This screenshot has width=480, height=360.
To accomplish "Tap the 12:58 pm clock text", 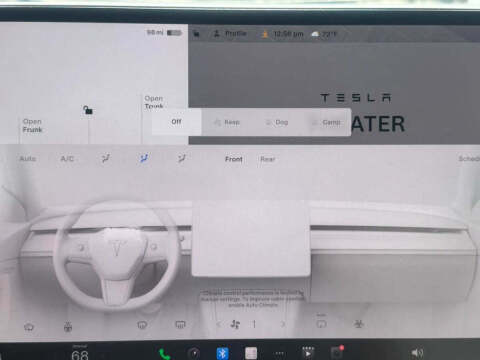I will tap(288, 34).
